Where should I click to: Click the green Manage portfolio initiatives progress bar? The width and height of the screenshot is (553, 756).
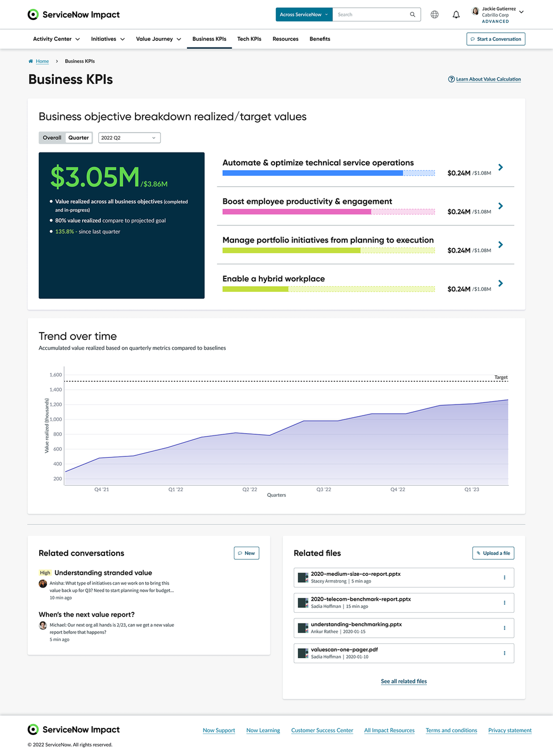[x=328, y=250]
